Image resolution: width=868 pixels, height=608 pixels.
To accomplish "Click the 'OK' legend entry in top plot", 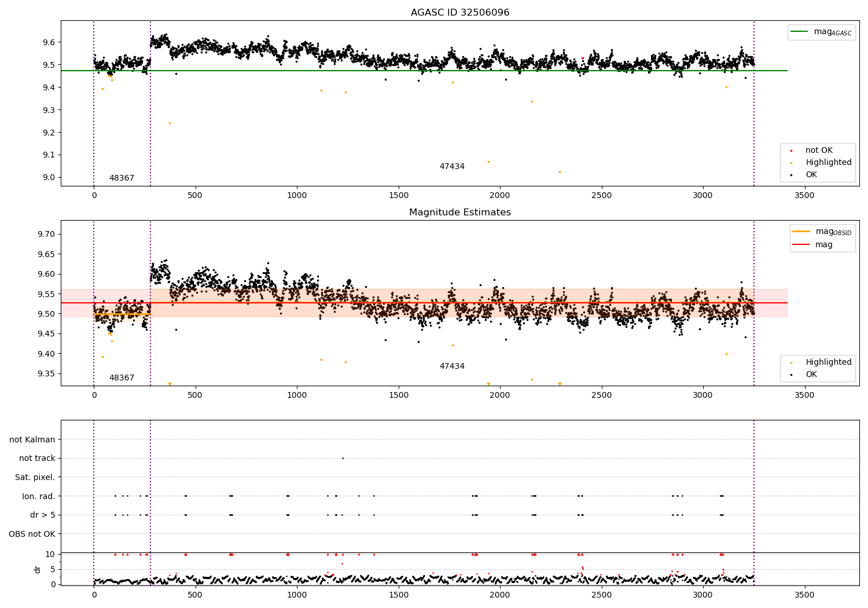I will pos(811,175).
